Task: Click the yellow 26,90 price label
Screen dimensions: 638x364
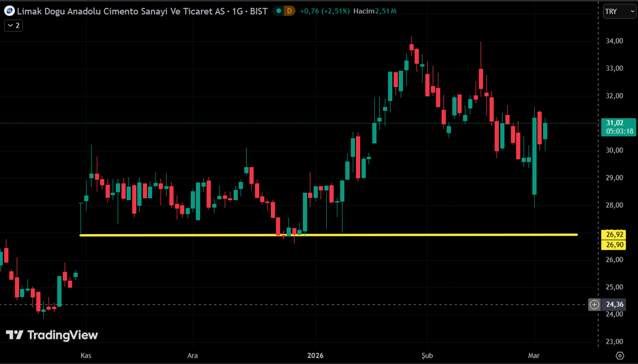Action: click(x=615, y=245)
